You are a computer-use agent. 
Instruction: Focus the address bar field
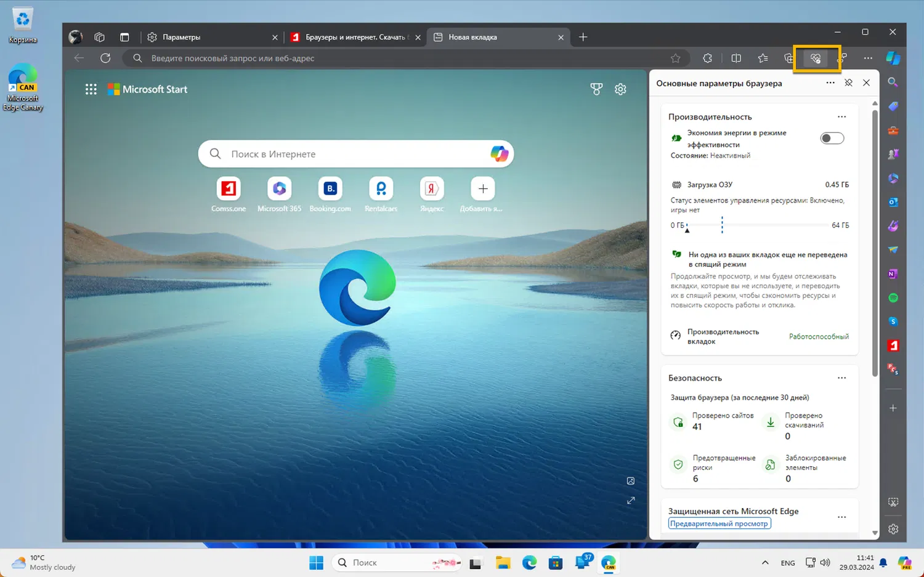(x=405, y=58)
